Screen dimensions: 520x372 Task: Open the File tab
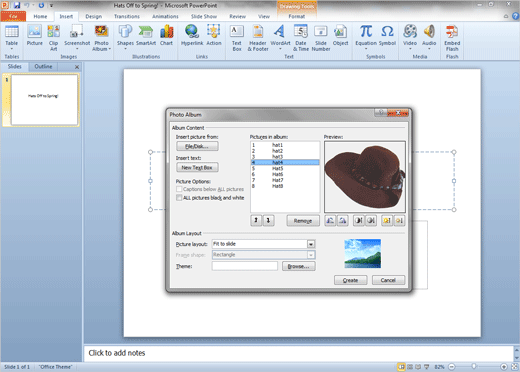(13, 16)
